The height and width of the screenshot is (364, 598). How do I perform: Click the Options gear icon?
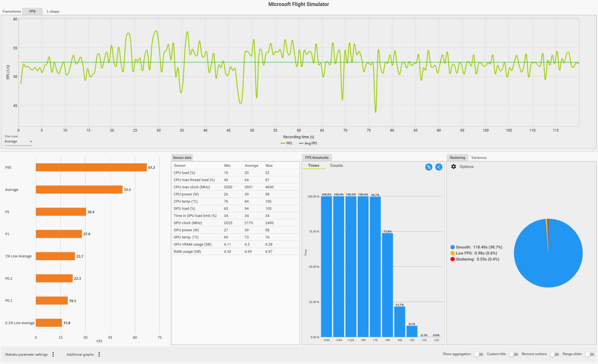click(453, 167)
